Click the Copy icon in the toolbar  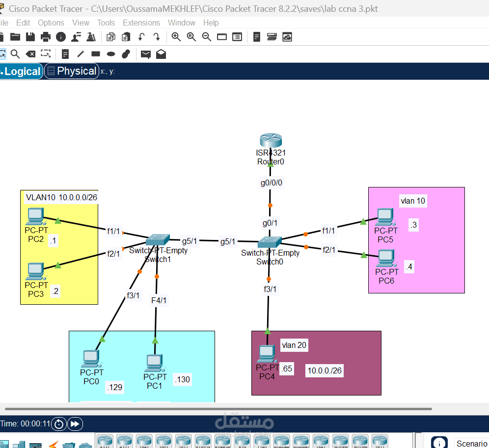110,37
